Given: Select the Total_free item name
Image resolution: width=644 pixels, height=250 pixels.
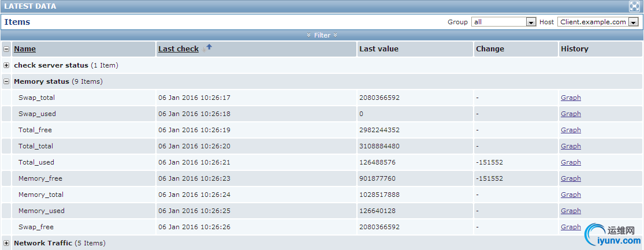Looking at the screenshot, I should [x=35, y=130].
